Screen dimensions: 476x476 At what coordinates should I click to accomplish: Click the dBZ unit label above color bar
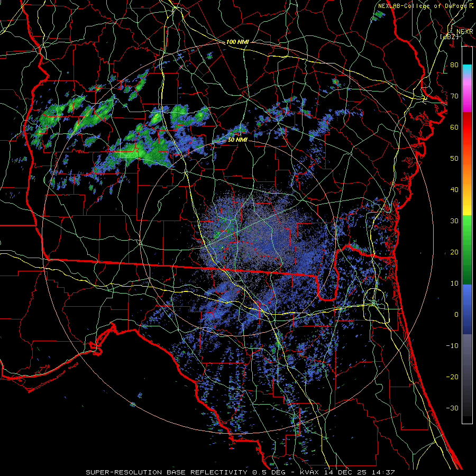tap(450, 36)
